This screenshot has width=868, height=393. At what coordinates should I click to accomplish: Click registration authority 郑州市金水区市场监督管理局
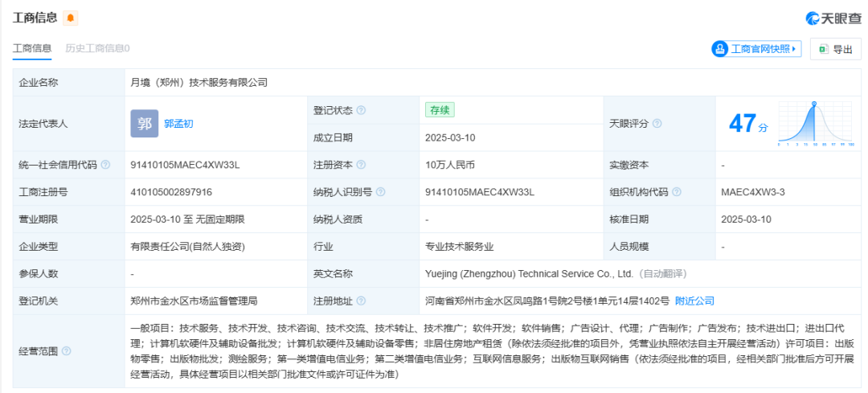click(x=194, y=301)
